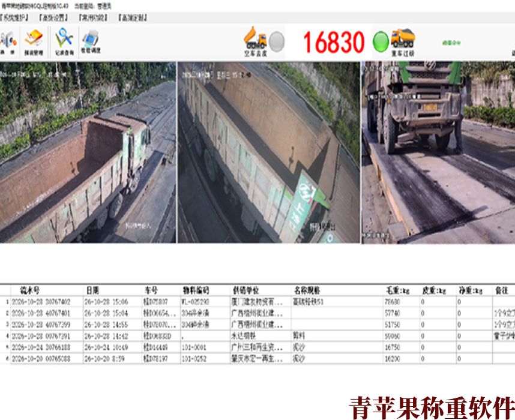Select the row dated 26-10-28 15:06

click(x=257, y=302)
